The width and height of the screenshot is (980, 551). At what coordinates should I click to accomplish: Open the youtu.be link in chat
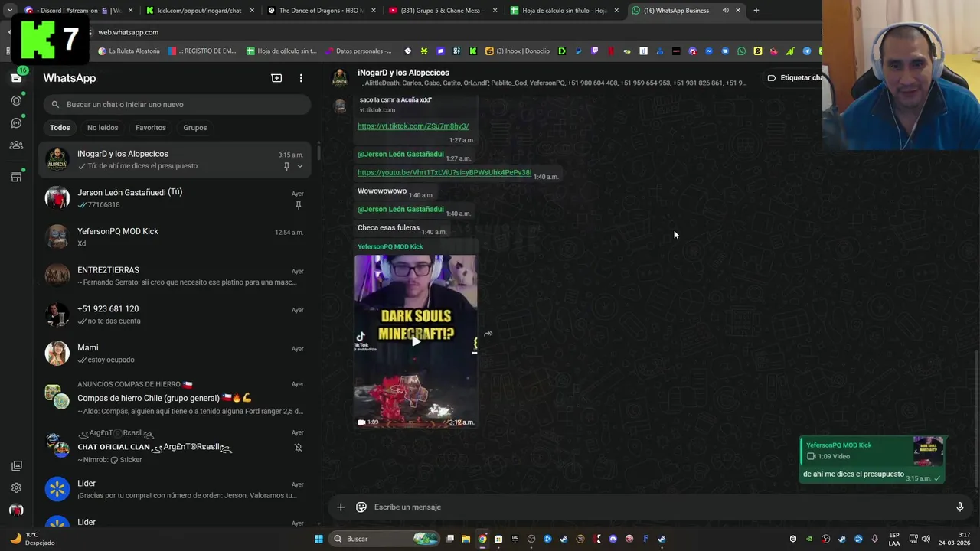pyautogui.click(x=444, y=173)
